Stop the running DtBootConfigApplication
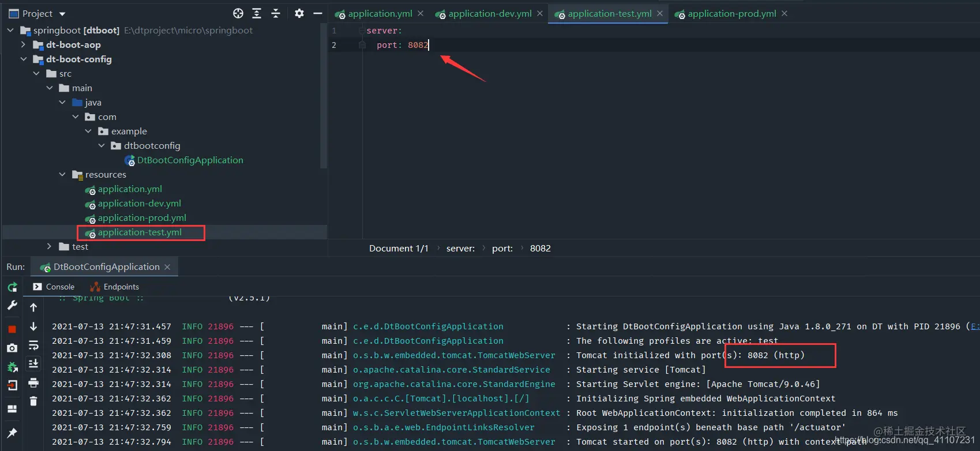Screen dimensions: 980x451 (12, 329)
